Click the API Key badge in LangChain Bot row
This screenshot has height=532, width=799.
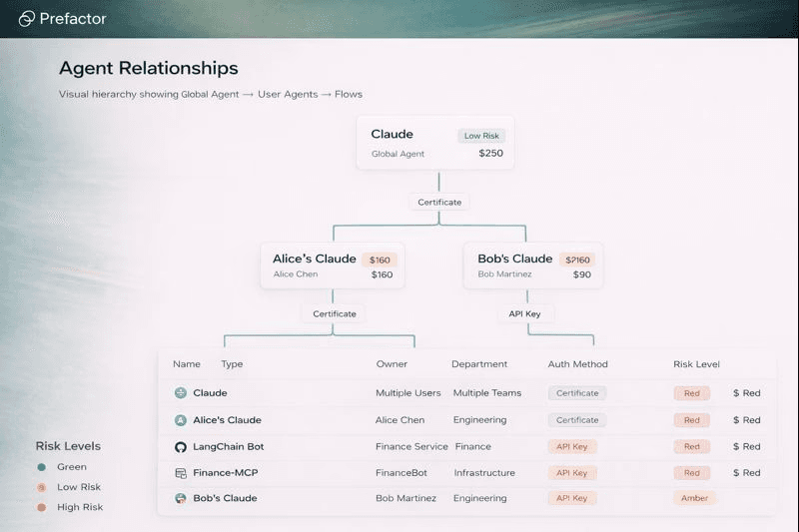pos(572,447)
